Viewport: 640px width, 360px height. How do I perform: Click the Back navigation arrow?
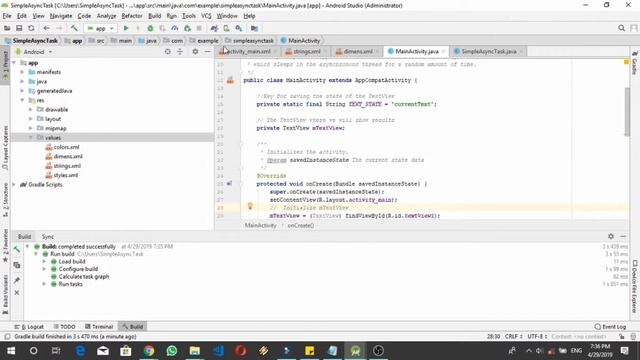(x=47, y=28)
